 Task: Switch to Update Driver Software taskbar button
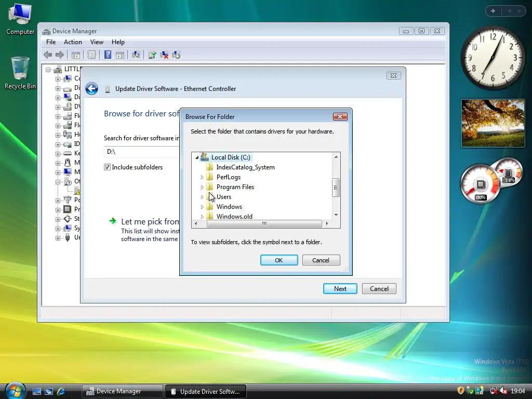point(206,392)
